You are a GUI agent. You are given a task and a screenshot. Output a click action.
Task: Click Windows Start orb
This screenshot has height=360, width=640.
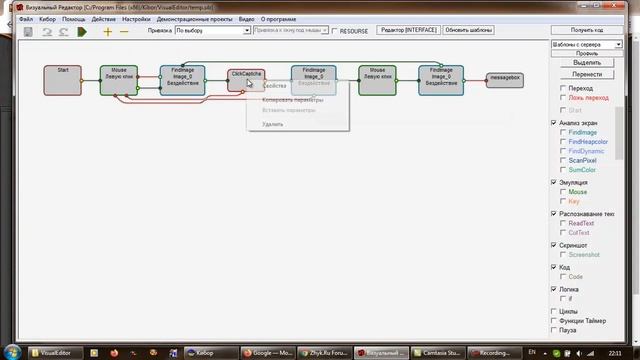pos(12,352)
